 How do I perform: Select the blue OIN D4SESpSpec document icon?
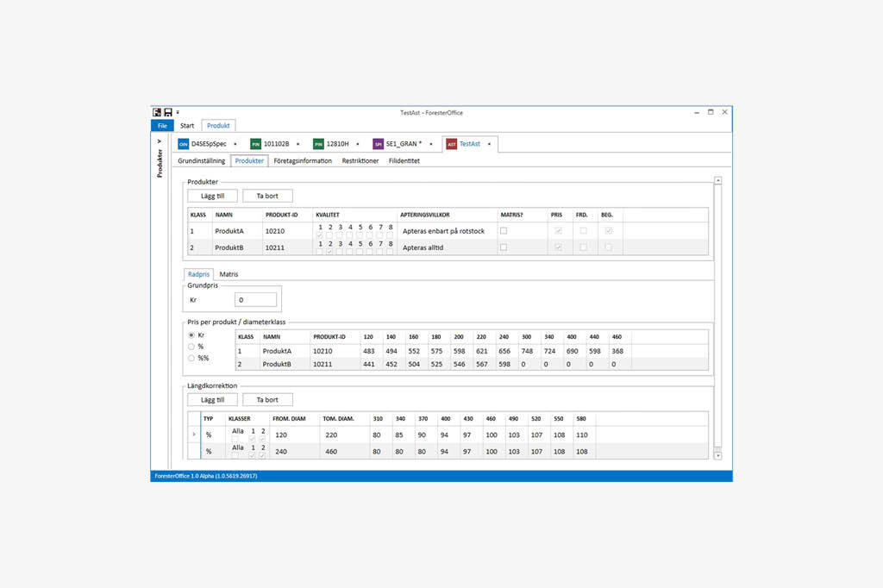point(183,144)
